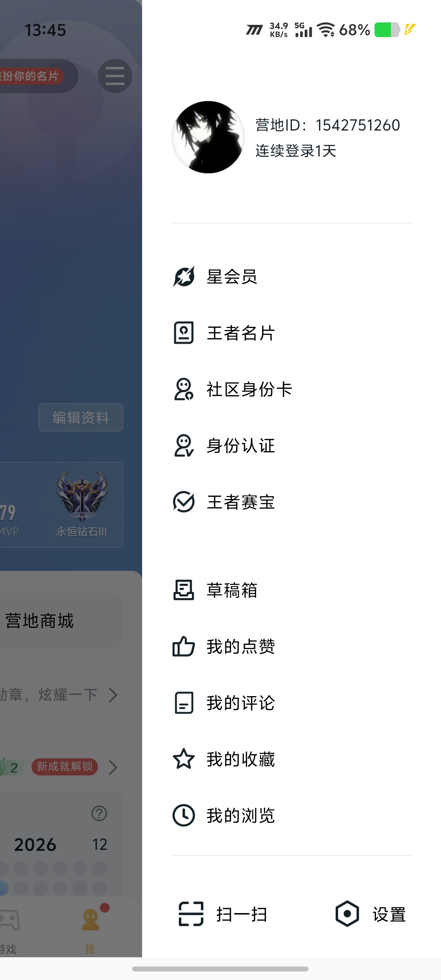Screen dimensions: 441x980
Task: Click the dimmed 编辑资料 button
Action: click(x=80, y=417)
